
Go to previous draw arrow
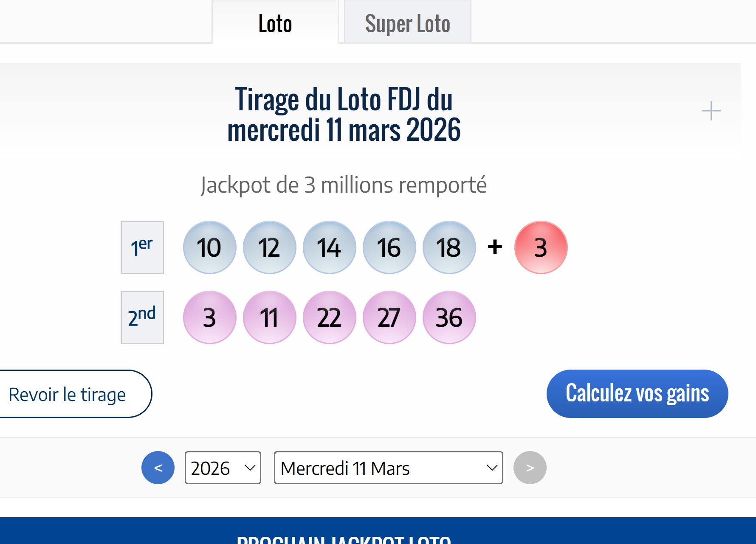(158, 468)
